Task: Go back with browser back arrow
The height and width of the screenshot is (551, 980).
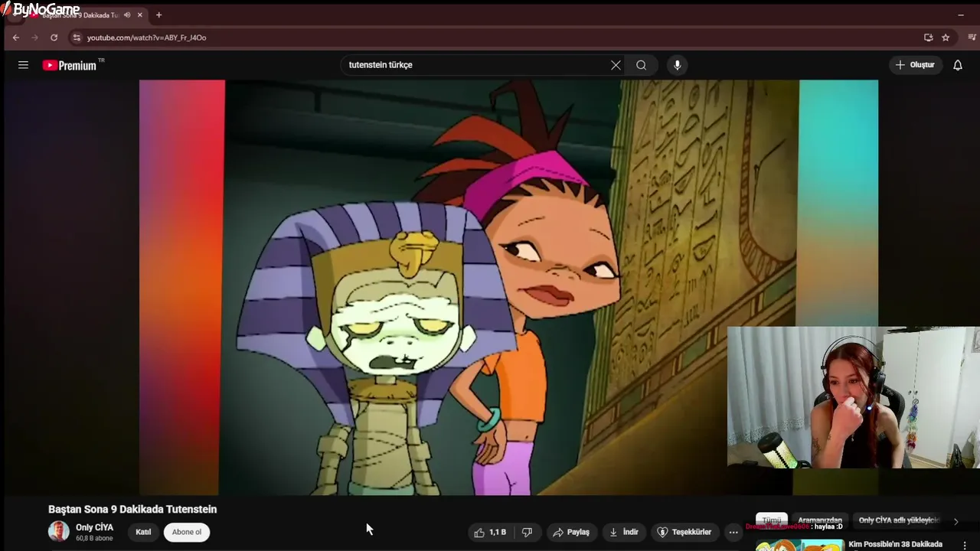Action: click(x=15, y=37)
